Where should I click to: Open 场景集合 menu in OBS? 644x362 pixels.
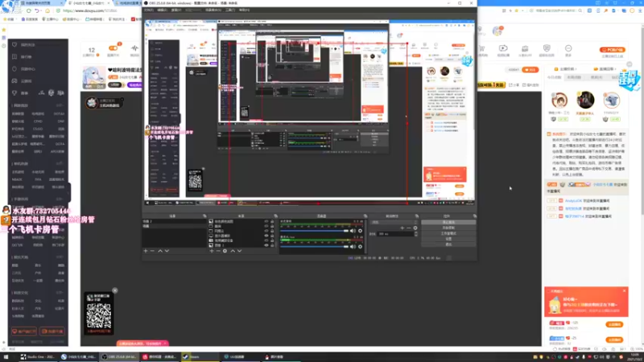pyautogui.click(x=213, y=10)
